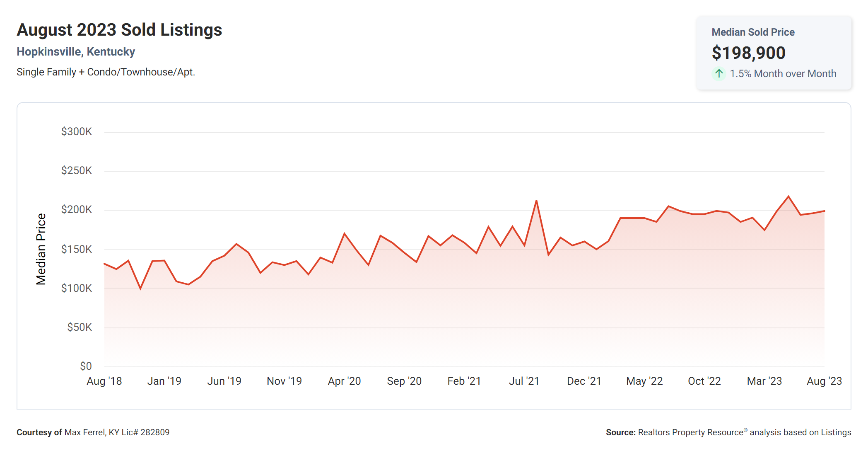The image size is (868, 456).
Task: Click the 1.5% Month over Month text
Action: click(783, 74)
